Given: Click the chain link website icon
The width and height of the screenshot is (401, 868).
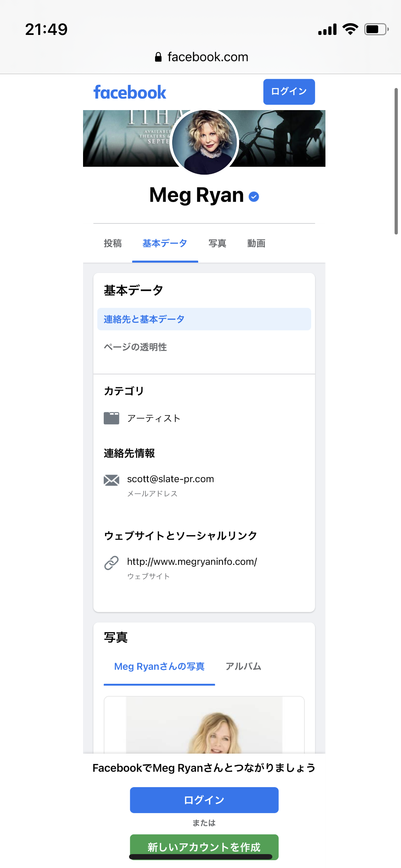Looking at the screenshot, I should [x=112, y=563].
